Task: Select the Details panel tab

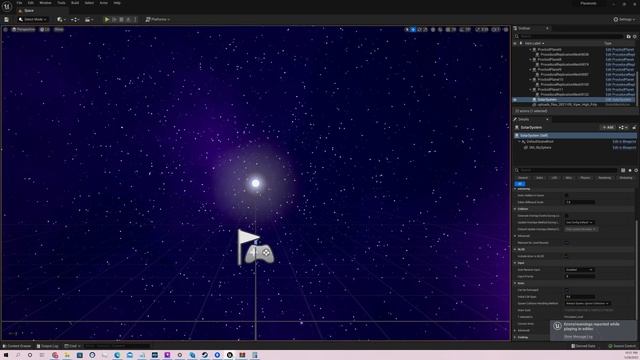Action: coord(524,119)
